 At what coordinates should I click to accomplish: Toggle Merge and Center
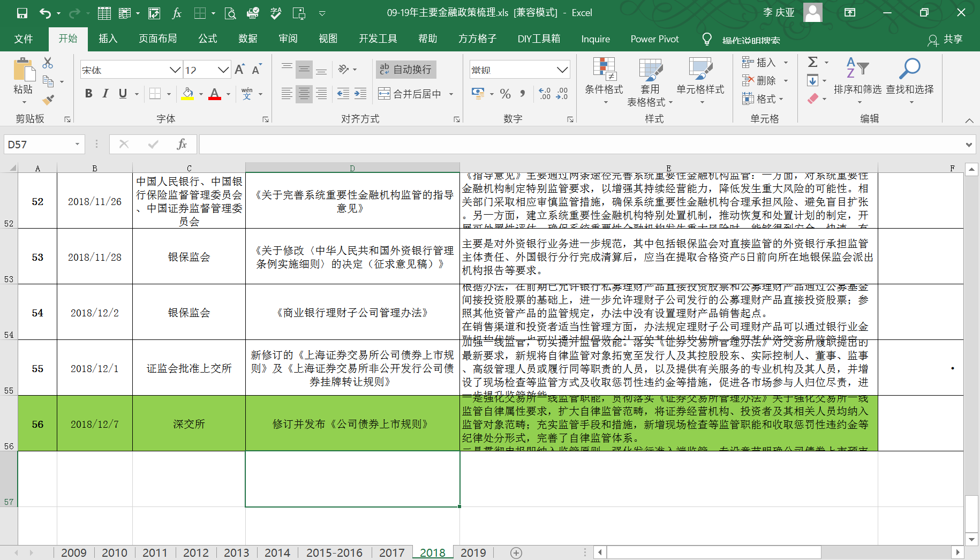[x=410, y=94]
